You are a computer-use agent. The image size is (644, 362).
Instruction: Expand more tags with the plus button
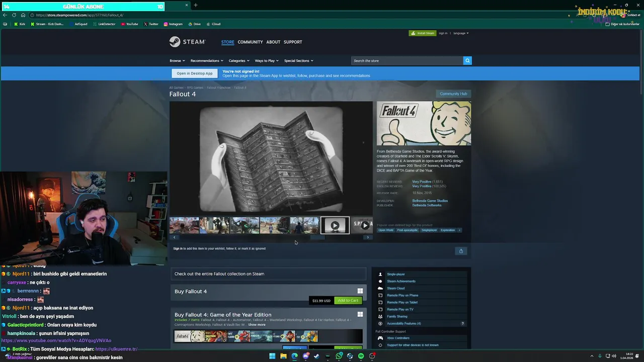459,230
